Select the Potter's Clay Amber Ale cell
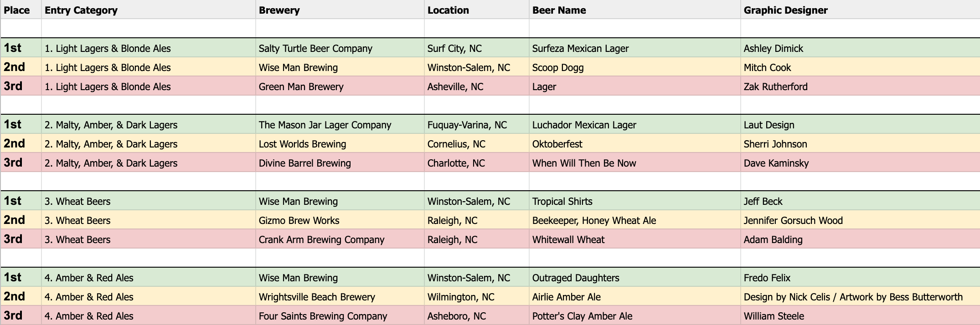This screenshot has width=980, height=325. (x=635, y=315)
